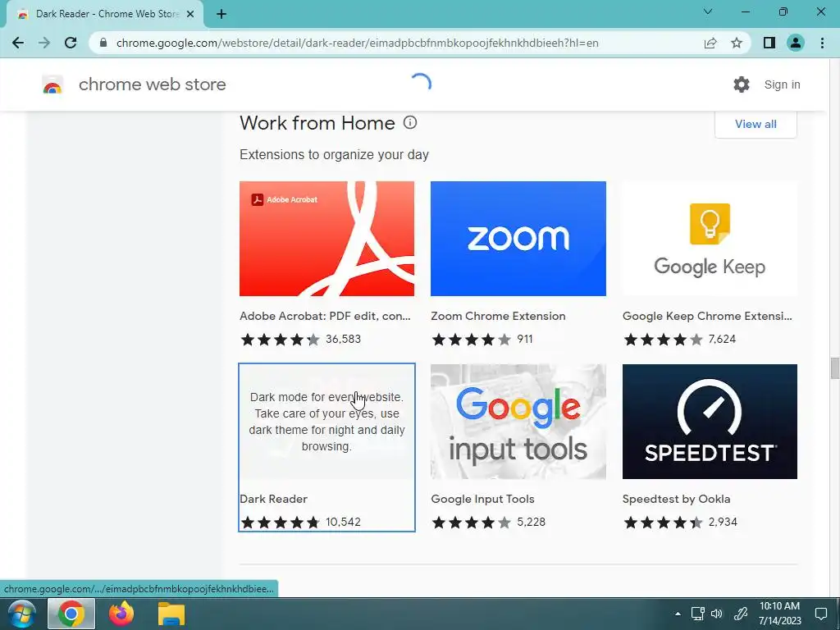Open the Google Input Tools thumbnail

click(x=518, y=422)
